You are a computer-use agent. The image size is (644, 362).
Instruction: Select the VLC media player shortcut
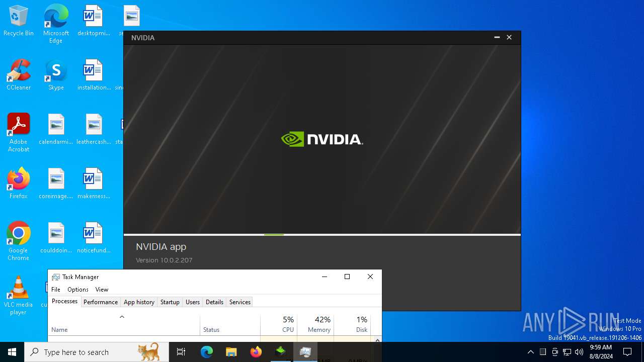(19, 296)
